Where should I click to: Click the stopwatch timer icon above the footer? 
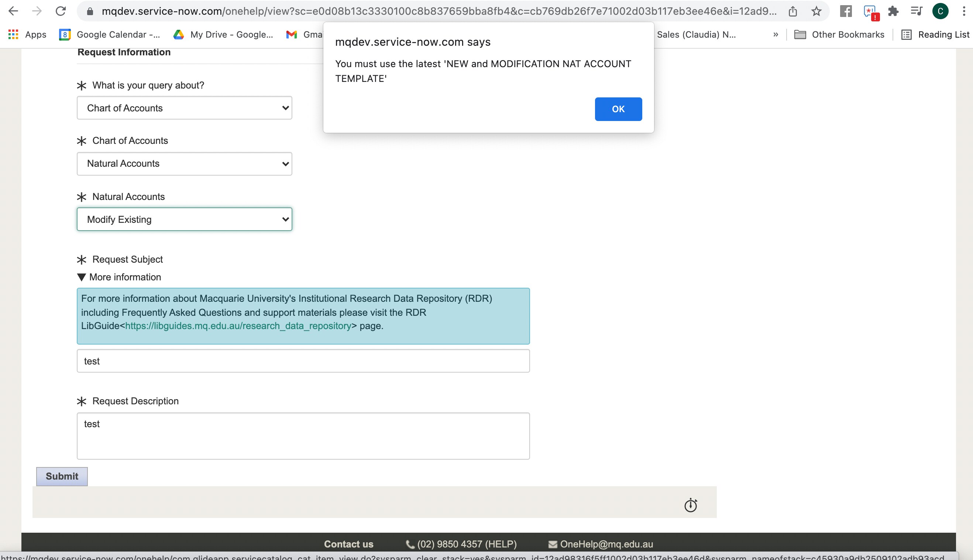pos(691,505)
